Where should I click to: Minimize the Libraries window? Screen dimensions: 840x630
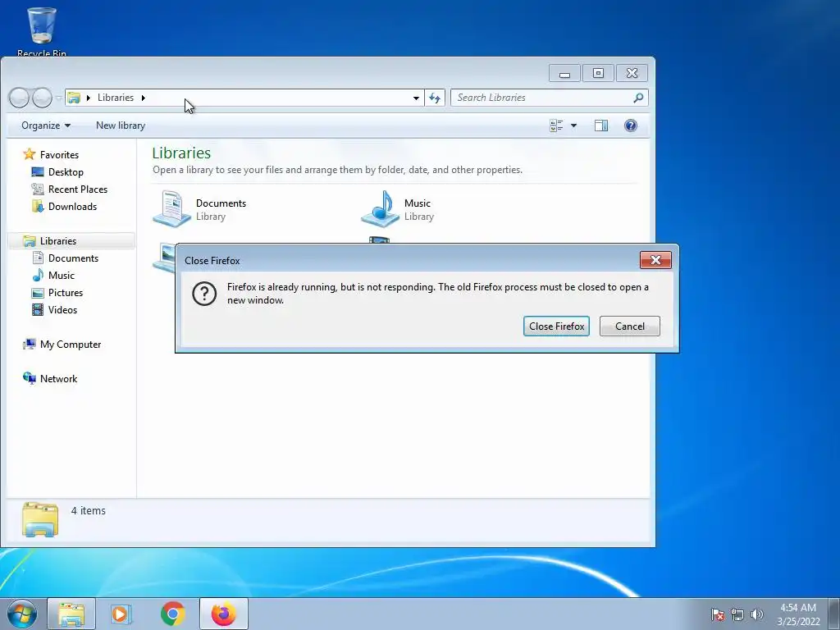pyautogui.click(x=564, y=73)
